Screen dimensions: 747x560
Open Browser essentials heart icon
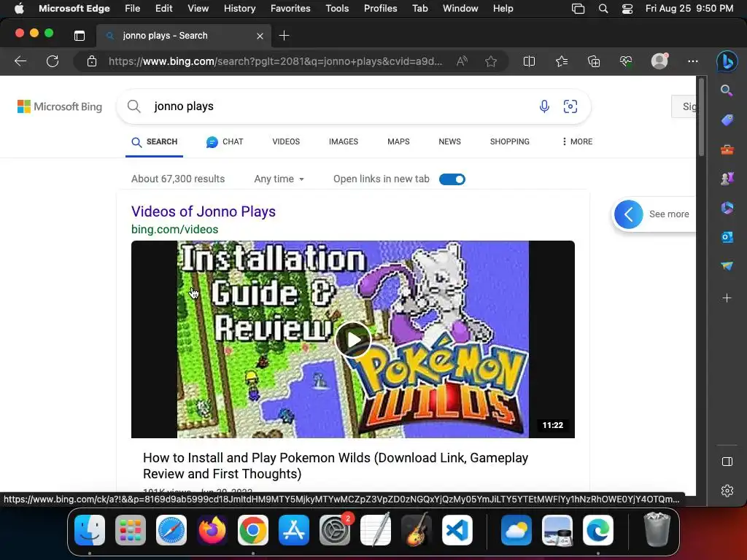626,61
